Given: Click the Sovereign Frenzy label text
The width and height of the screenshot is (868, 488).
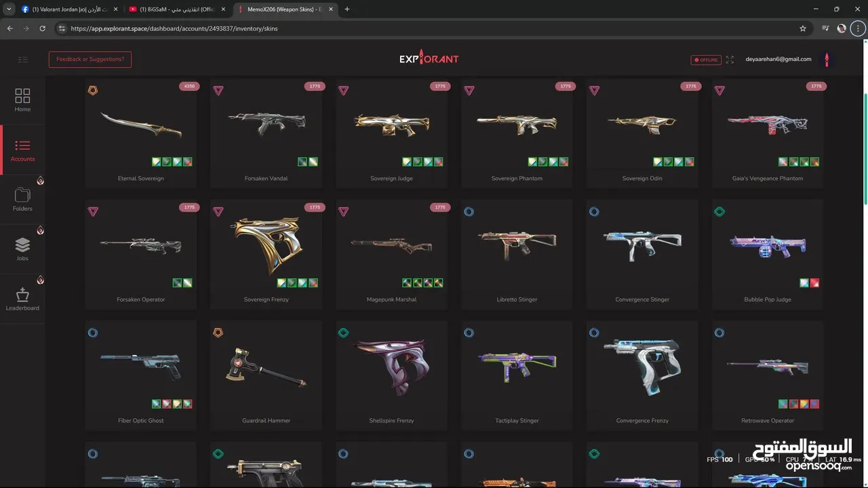Looking at the screenshot, I should (267, 300).
